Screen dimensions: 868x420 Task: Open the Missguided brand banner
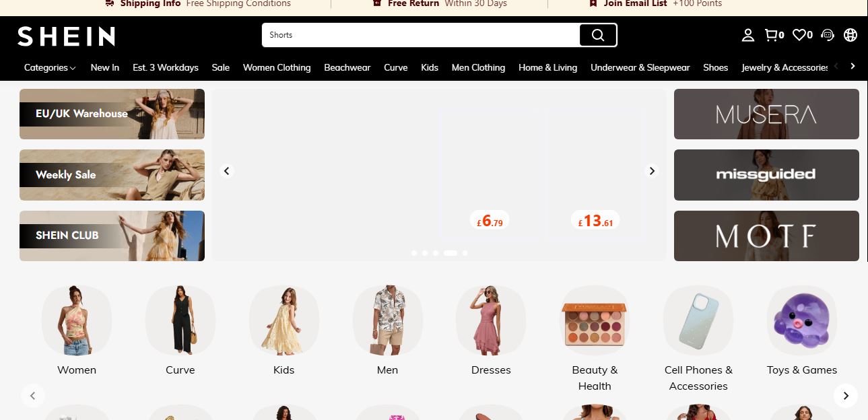tap(766, 175)
